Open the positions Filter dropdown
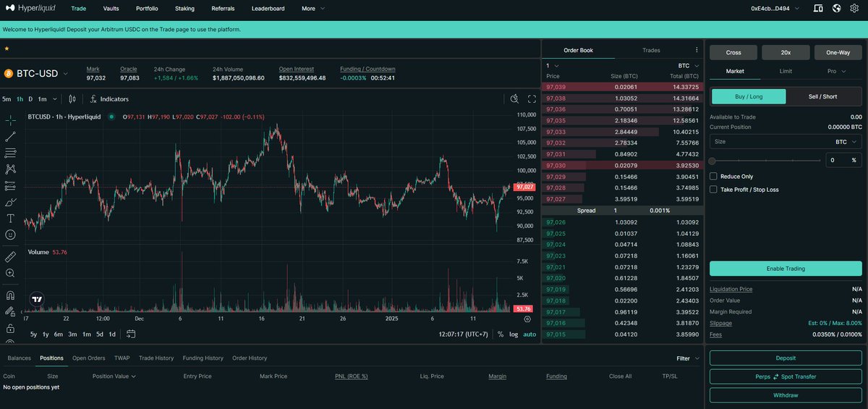This screenshot has width=868, height=409. tap(688, 358)
